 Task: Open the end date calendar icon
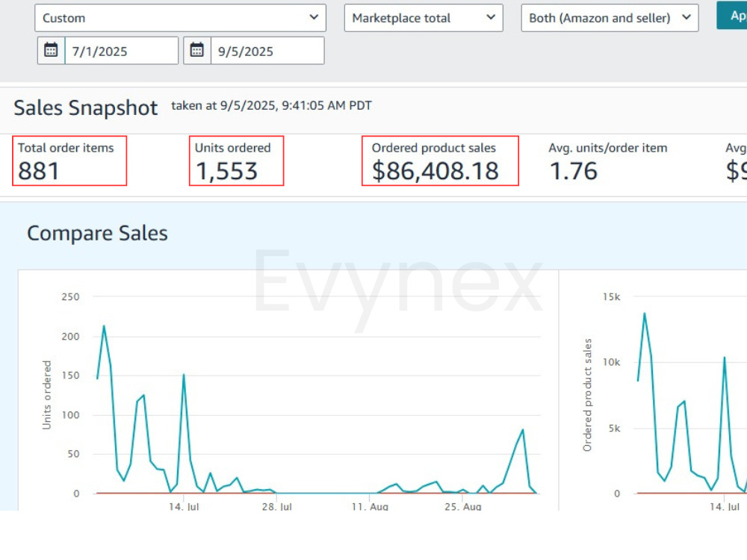coord(196,50)
